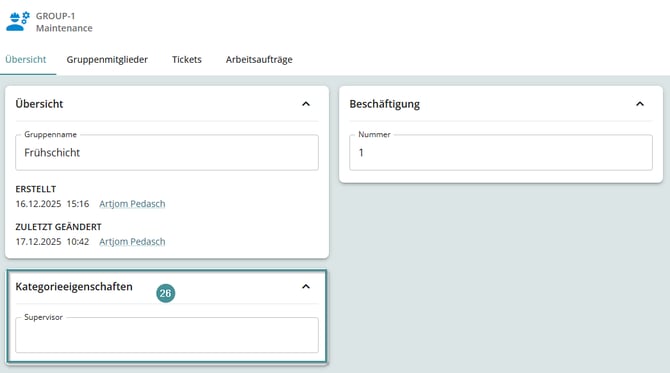Click the maintenance group worker icon
The width and height of the screenshot is (670, 373).
18,22
